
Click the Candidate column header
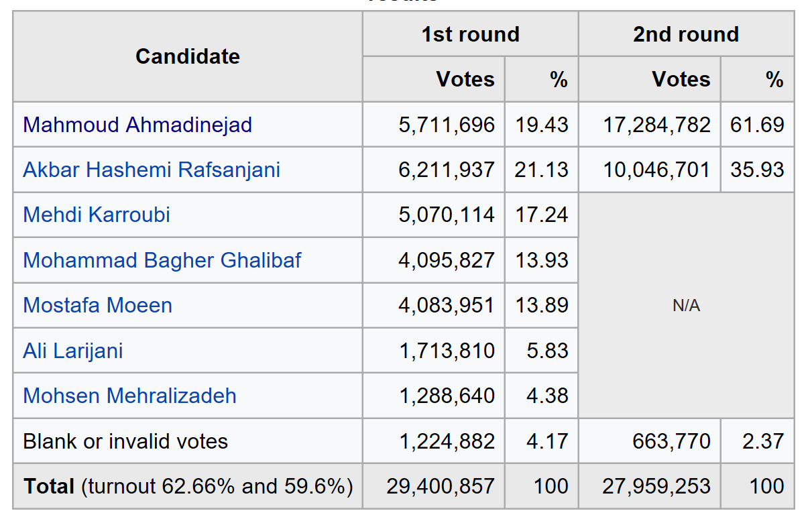click(x=188, y=56)
